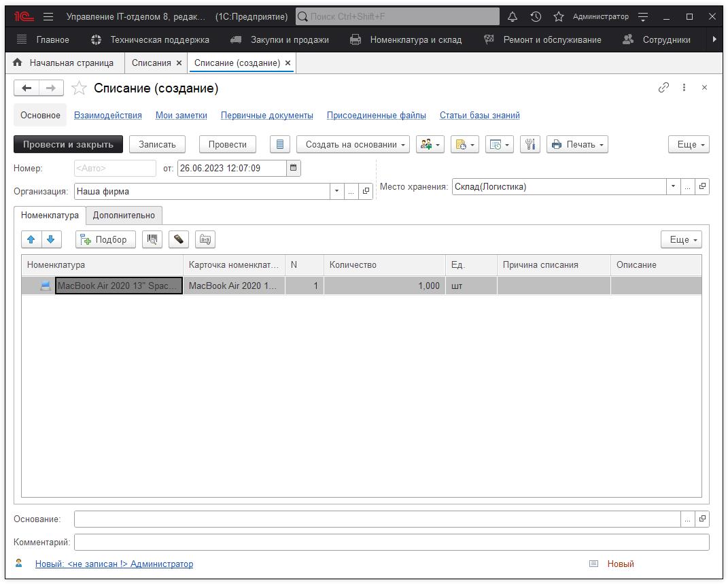Viewport: 728px width, 584px height.
Task: Move row up with the up arrow
Action: click(x=31, y=239)
